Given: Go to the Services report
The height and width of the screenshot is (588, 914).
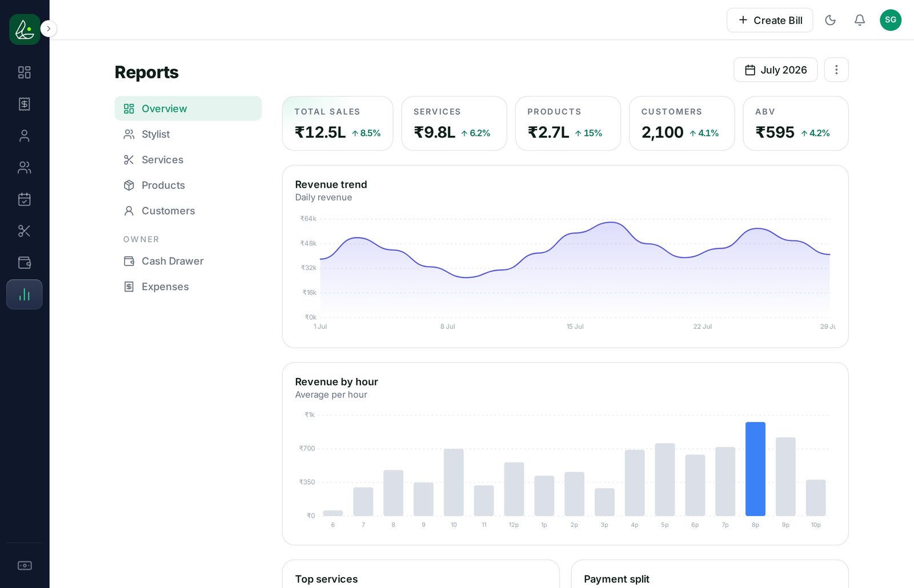Looking at the screenshot, I should click(188, 160).
